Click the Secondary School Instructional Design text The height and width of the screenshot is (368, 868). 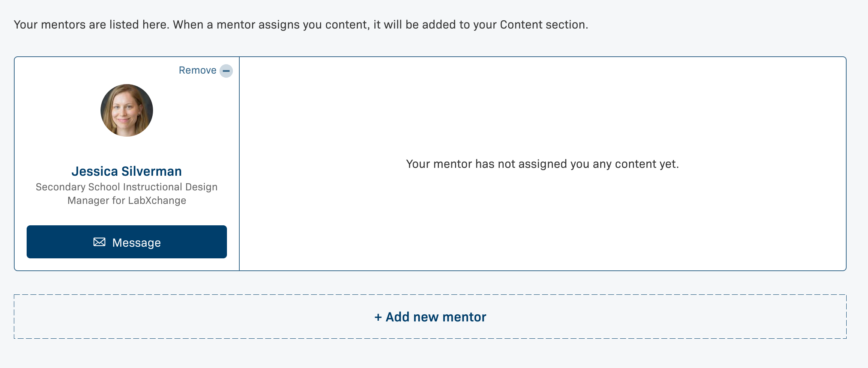[x=127, y=187]
